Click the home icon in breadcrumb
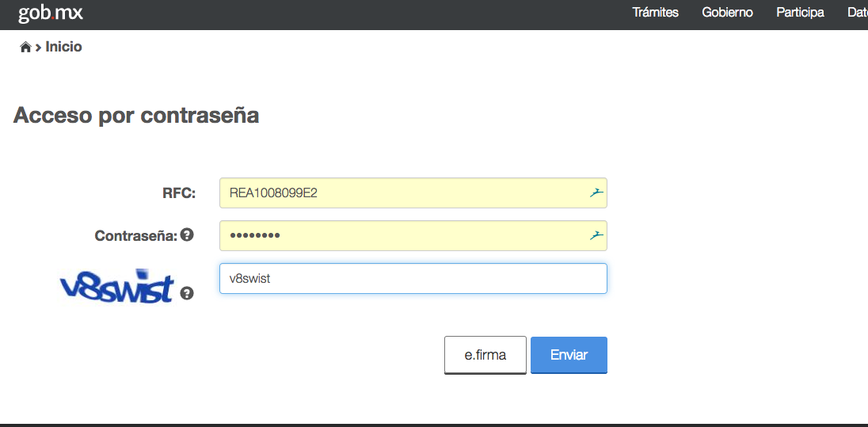868x427 pixels. (25, 48)
